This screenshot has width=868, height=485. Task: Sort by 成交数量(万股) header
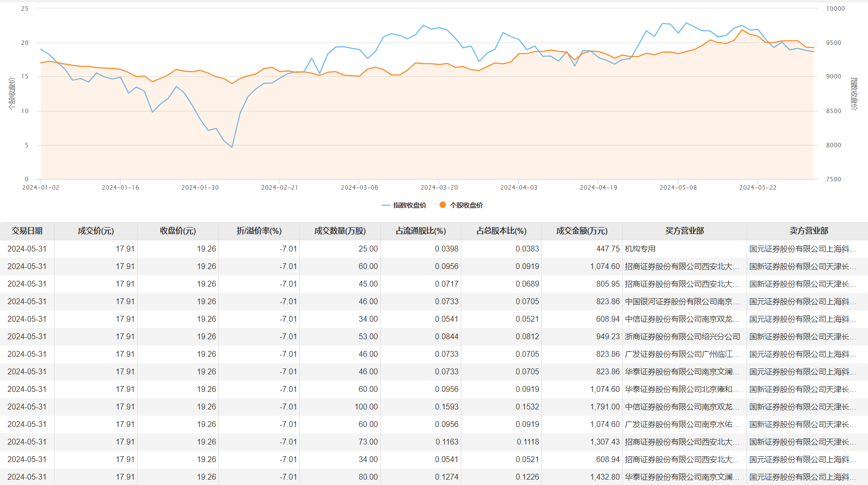tap(340, 231)
